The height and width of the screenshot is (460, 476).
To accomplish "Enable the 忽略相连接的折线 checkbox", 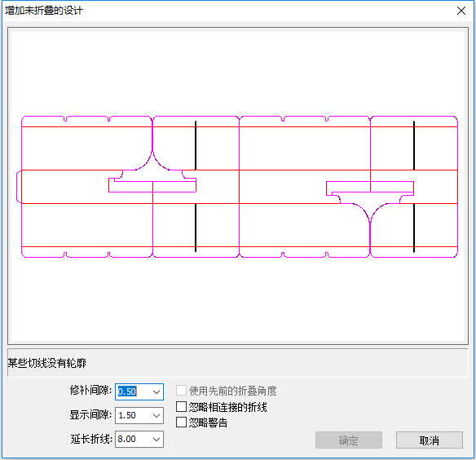I will coord(181,406).
